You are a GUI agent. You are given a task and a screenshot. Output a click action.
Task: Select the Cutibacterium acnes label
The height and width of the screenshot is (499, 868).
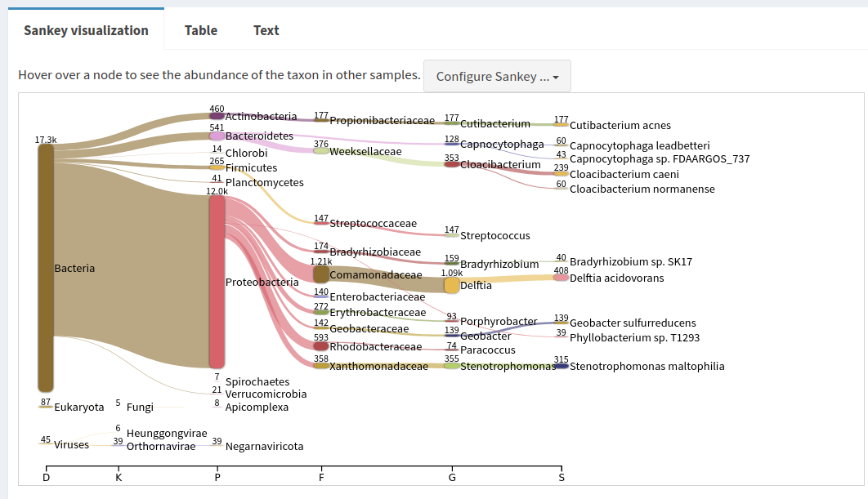(620, 126)
